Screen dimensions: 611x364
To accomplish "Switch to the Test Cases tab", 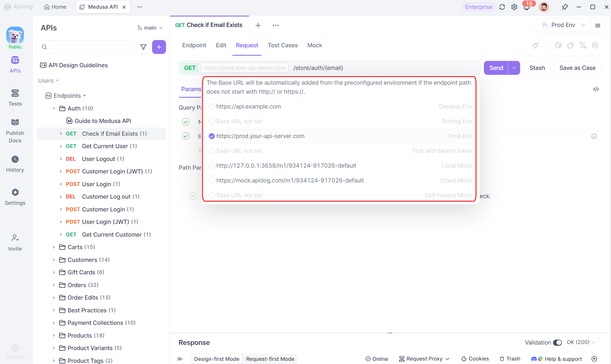I will tap(282, 45).
